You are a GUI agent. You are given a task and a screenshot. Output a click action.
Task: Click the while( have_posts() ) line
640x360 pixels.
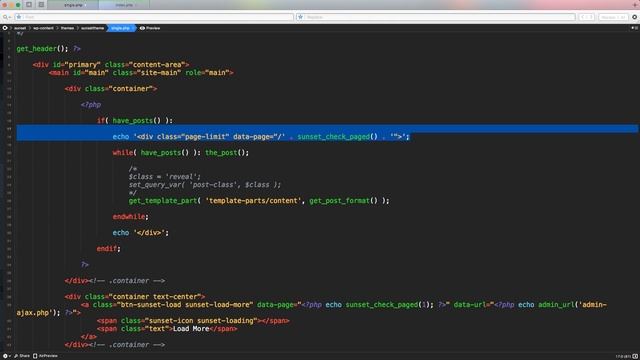point(181,153)
